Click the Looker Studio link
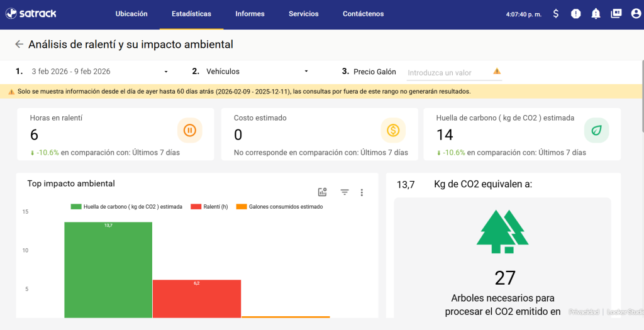This screenshot has width=644, height=330. click(x=625, y=312)
